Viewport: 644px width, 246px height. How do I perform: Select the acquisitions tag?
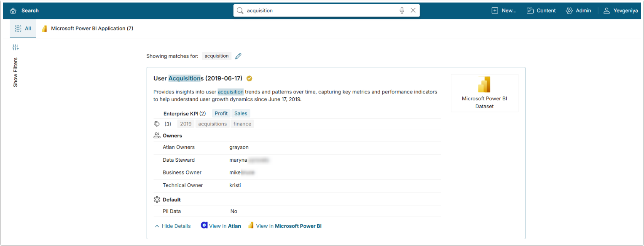(x=212, y=124)
